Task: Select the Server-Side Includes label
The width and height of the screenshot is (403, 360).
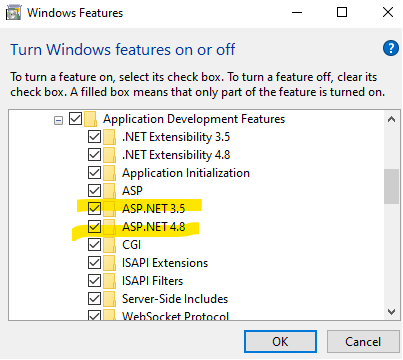Action: pos(175,299)
